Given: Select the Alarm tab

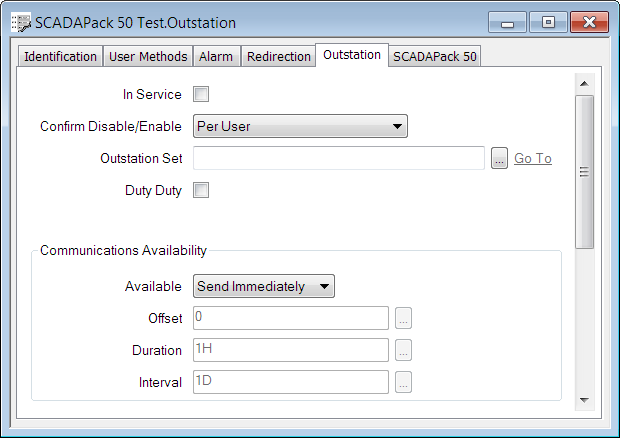Looking at the screenshot, I should coord(215,57).
